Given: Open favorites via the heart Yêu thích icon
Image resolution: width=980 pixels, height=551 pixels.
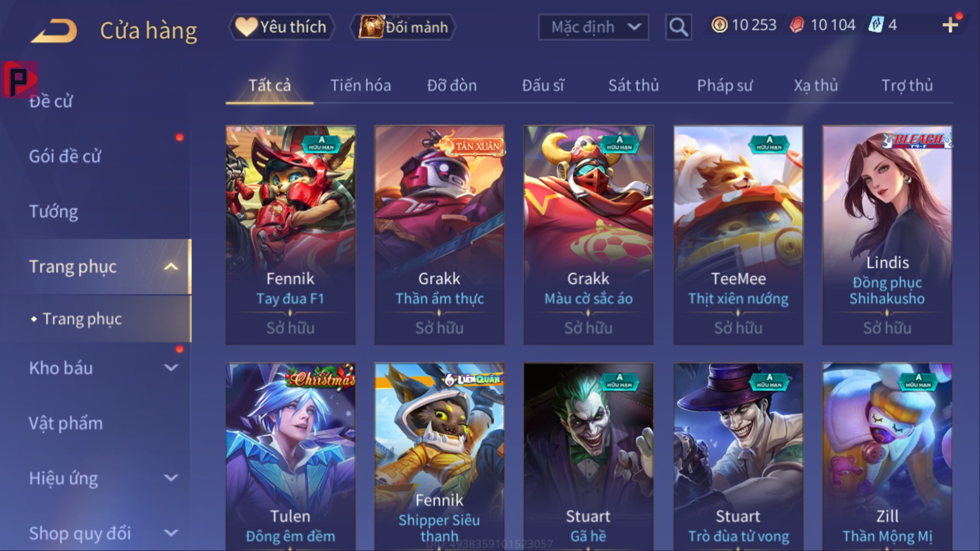Looking at the screenshot, I should coord(246,26).
